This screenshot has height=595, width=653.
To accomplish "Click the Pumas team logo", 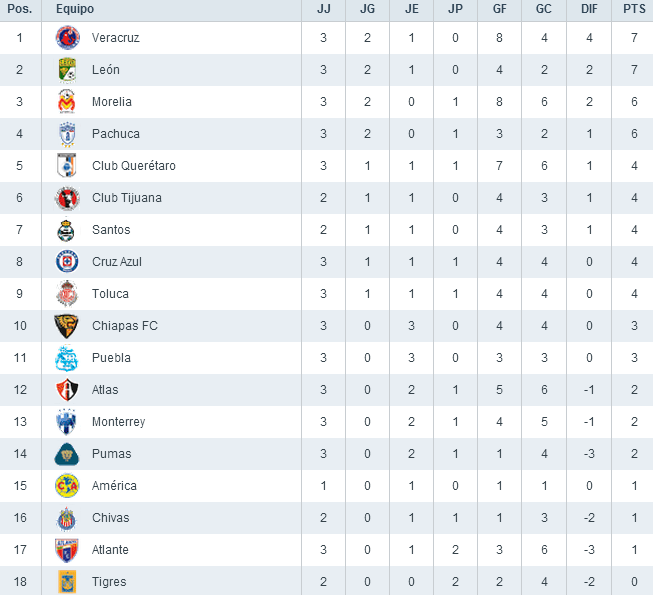I will click(68, 454).
